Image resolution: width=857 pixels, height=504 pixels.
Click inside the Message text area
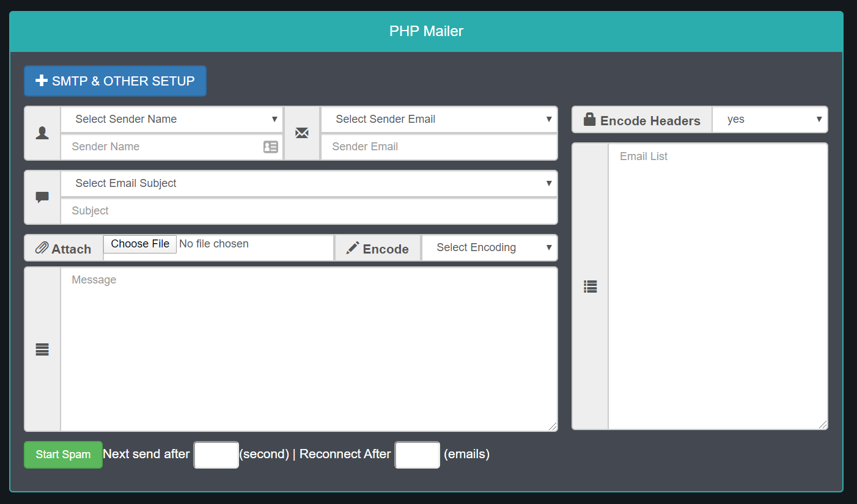[x=309, y=349]
